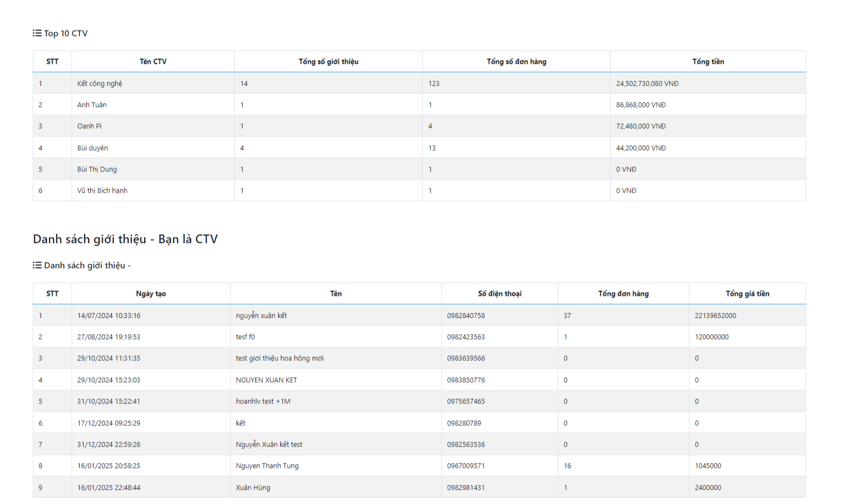This screenshot has width=850, height=504.
Task: Click the Tổng tiền column header
Action: (708, 62)
